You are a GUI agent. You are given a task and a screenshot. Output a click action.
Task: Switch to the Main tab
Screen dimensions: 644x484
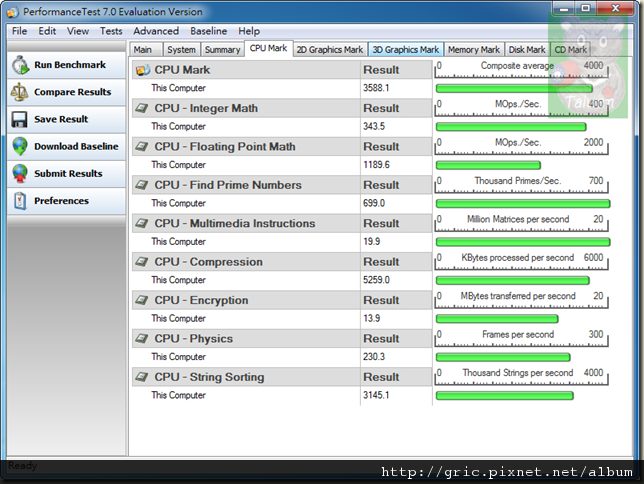click(146, 50)
